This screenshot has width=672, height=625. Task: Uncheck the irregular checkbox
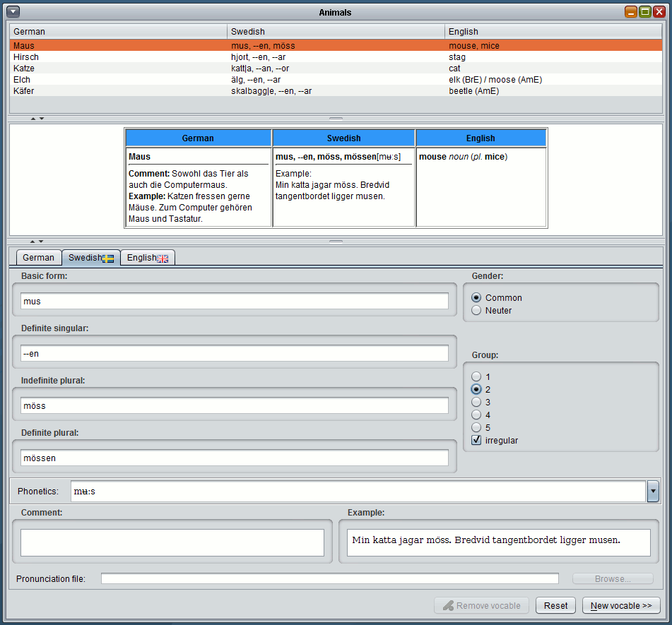[476, 440]
